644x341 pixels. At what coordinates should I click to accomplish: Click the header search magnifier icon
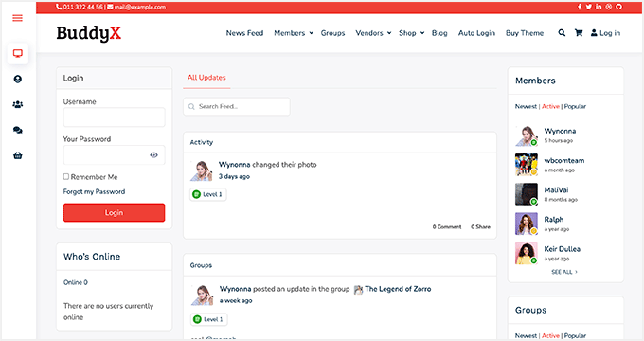[562, 33]
